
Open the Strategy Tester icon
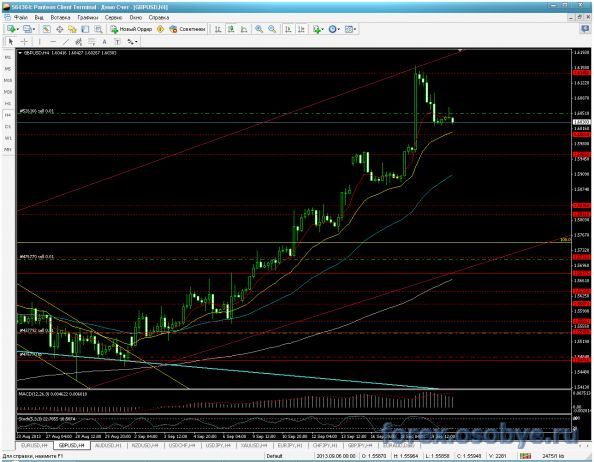coord(98,29)
